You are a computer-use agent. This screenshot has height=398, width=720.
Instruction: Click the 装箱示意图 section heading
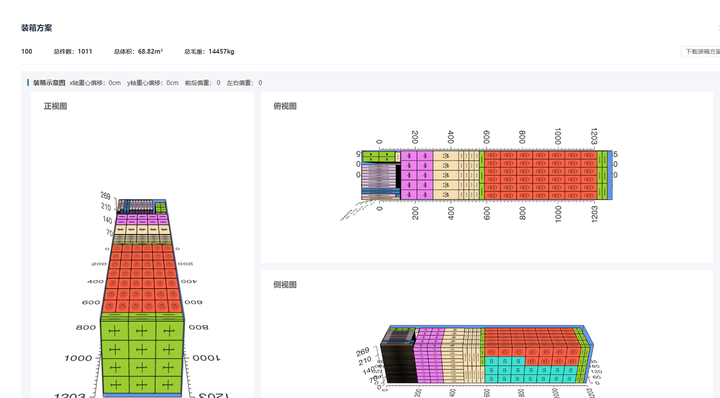(x=49, y=83)
